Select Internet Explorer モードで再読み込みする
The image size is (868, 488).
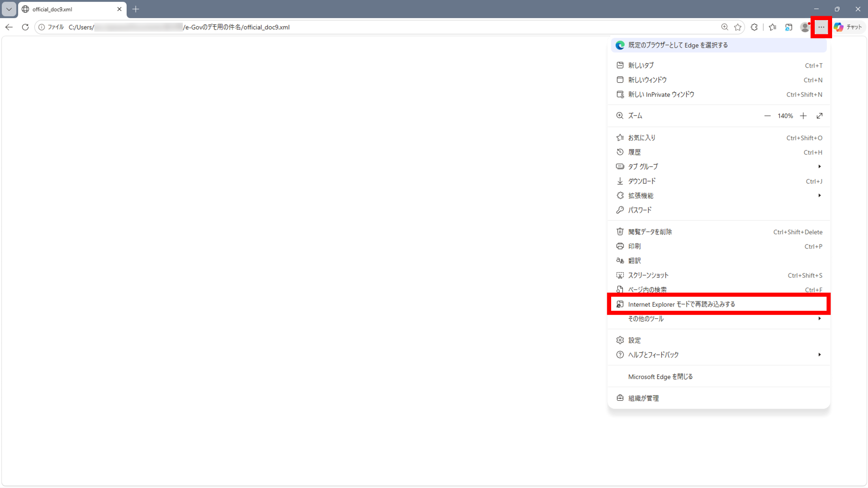[x=719, y=304]
